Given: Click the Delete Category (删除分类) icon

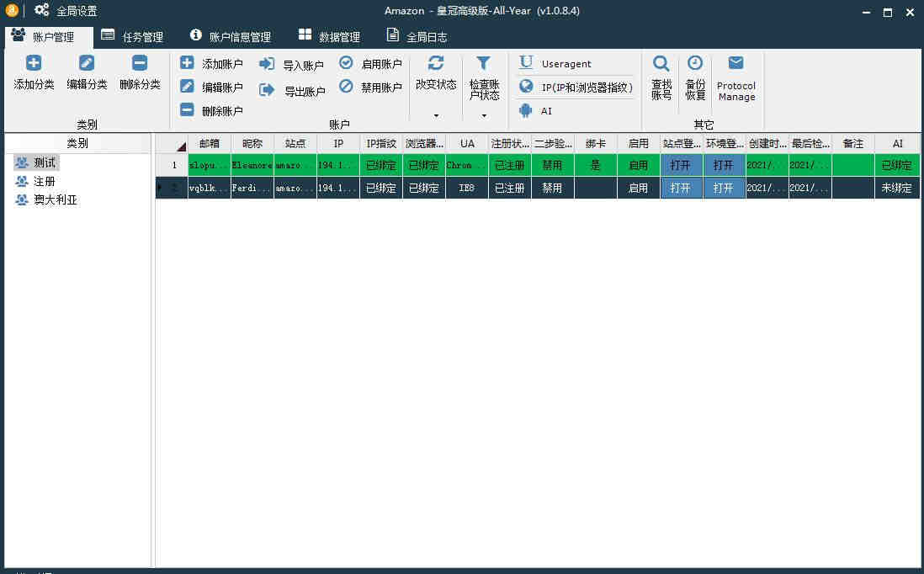Looking at the screenshot, I should coord(140,63).
